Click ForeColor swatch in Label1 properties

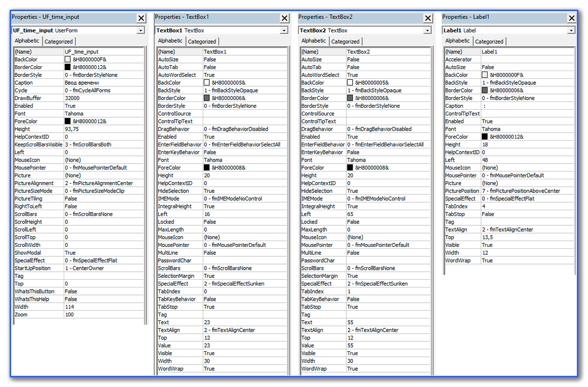pos(485,137)
